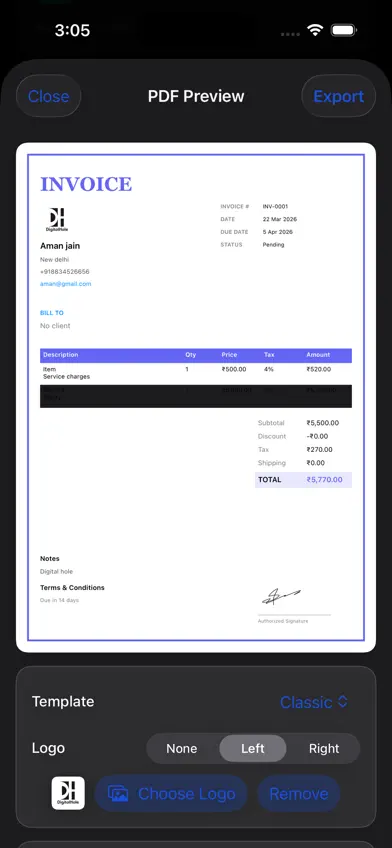Remove the current logo
Viewport: 392px width, 848px height.
pos(299,793)
